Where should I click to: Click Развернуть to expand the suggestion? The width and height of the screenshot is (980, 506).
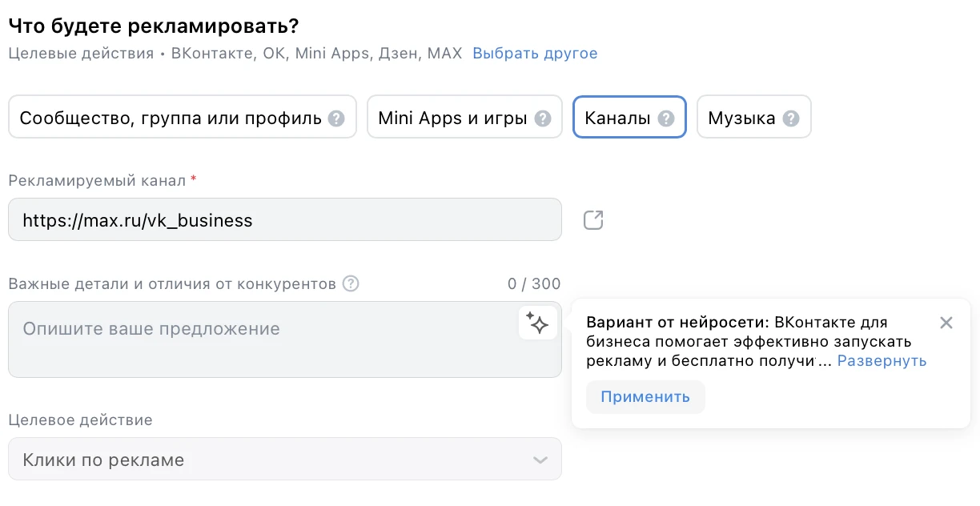point(882,361)
